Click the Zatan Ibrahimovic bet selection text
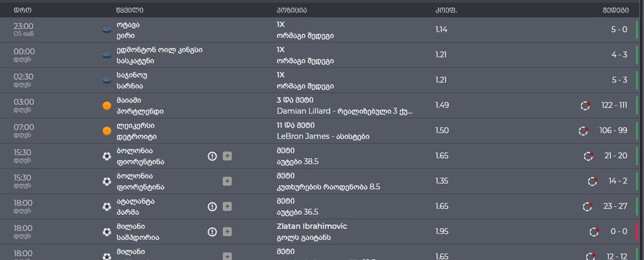Viewport: 644px width, 260px height. 311,226
